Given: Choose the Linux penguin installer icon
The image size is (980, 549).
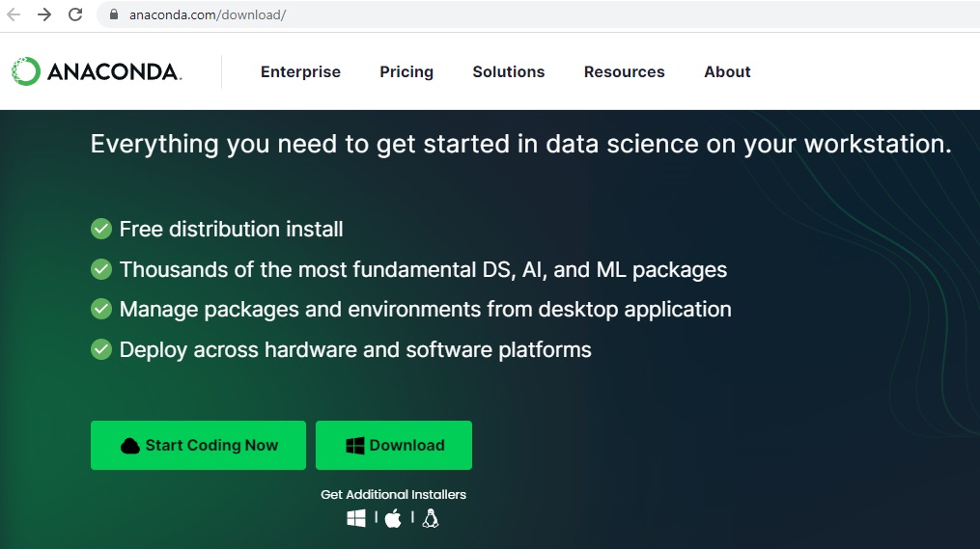Looking at the screenshot, I should [431, 518].
